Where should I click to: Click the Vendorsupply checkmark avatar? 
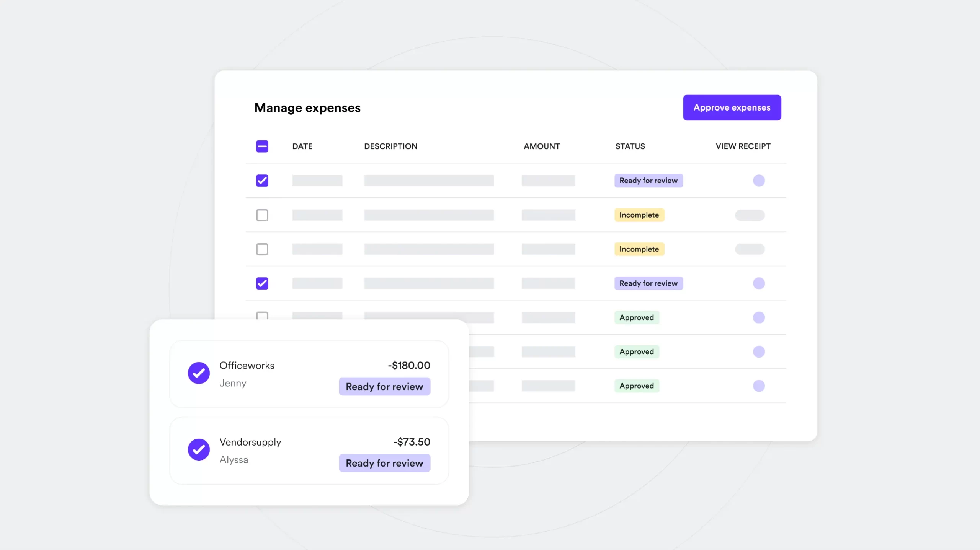198,449
